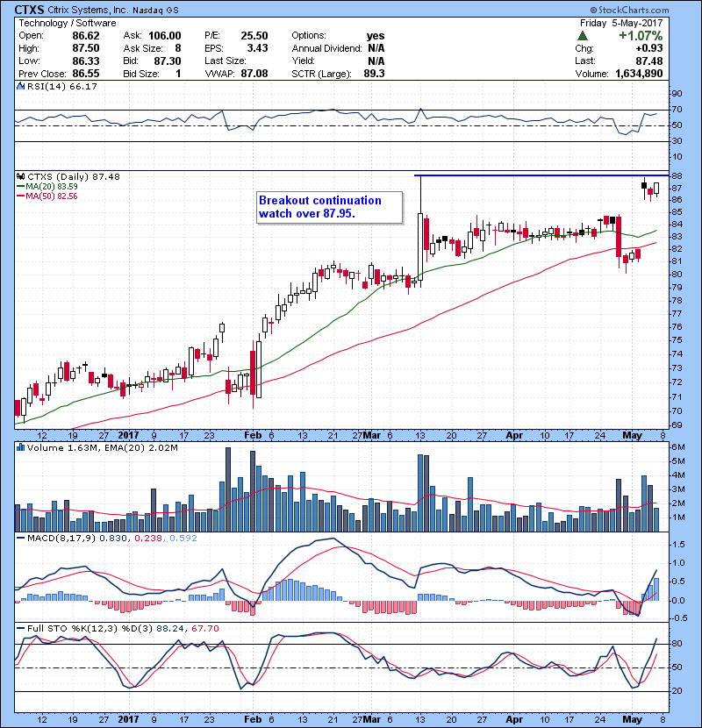This screenshot has width=702, height=728.
Task: Select the Open value 86.62
Action: [x=85, y=36]
